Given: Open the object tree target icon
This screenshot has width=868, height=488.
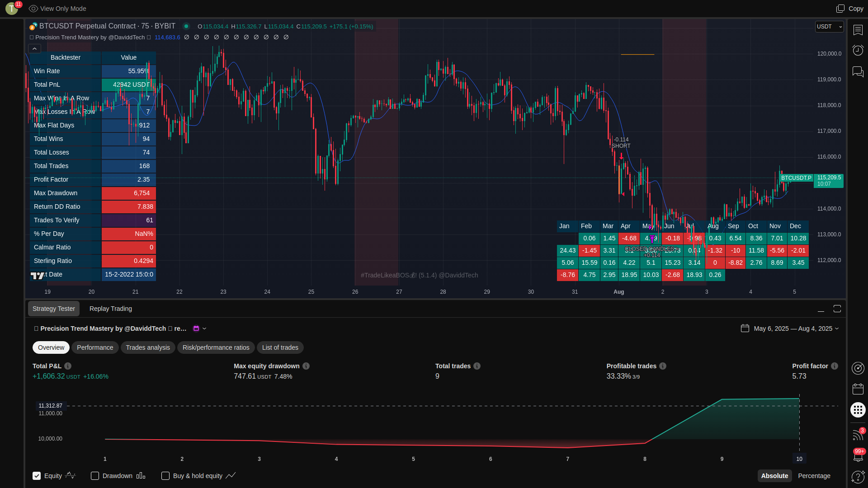Looking at the screenshot, I should (x=858, y=368).
